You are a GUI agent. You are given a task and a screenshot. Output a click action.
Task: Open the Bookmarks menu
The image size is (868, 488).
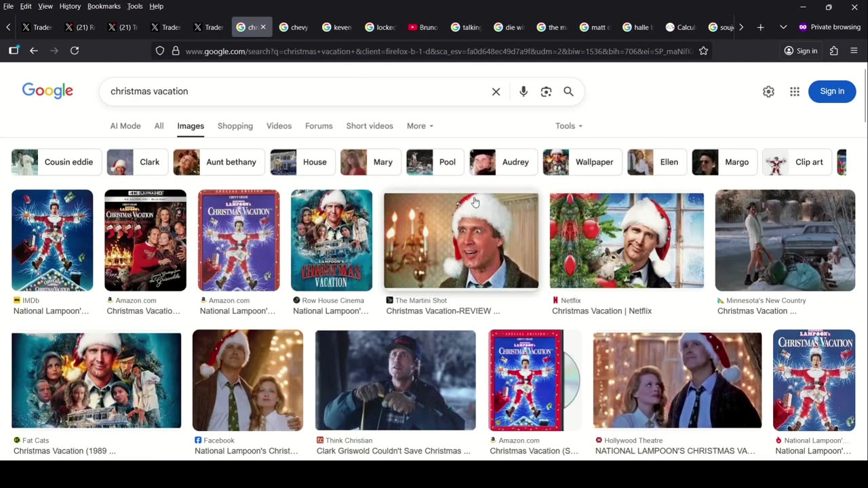tap(104, 6)
